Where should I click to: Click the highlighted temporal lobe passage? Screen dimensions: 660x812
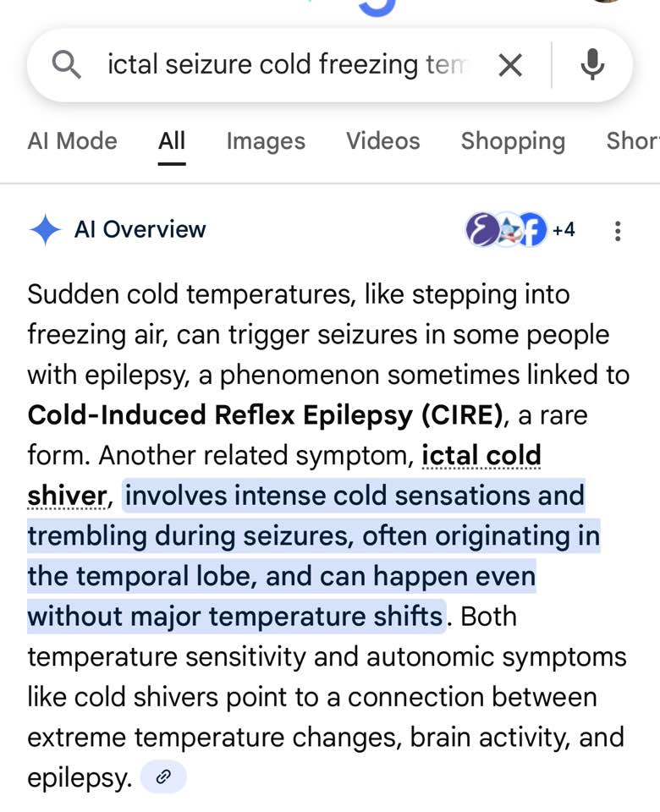[x=313, y=556]
